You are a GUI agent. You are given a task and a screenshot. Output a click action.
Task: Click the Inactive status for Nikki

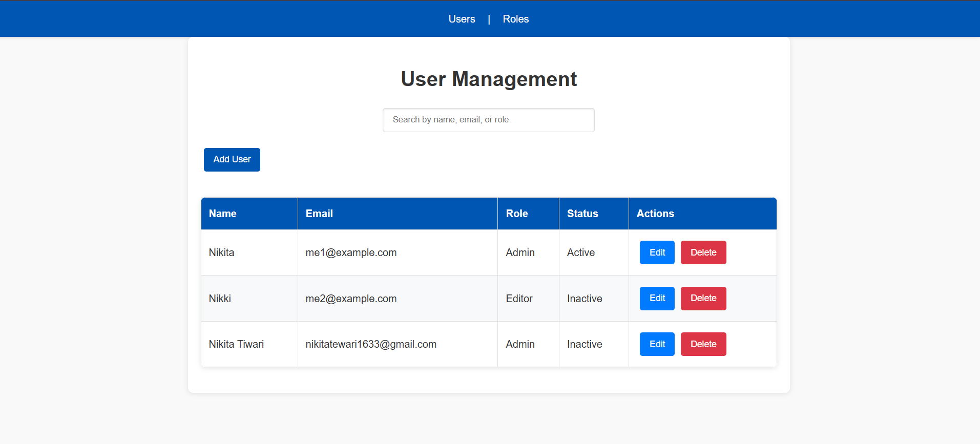594,299
